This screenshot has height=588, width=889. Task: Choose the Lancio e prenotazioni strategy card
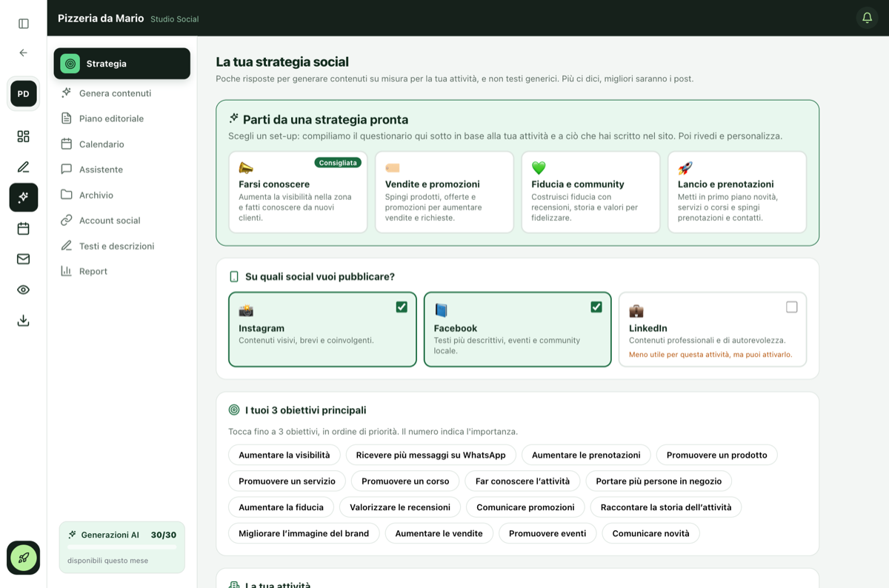coord(737,193)
